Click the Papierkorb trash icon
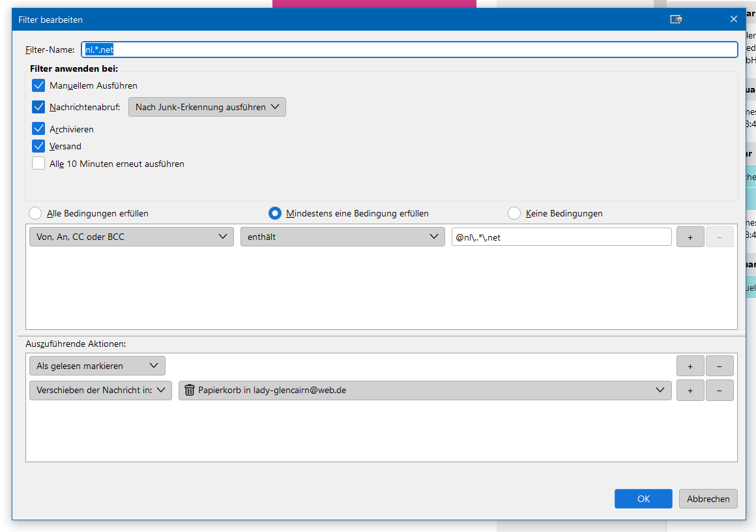756x532 pixels. pos(190,391)
